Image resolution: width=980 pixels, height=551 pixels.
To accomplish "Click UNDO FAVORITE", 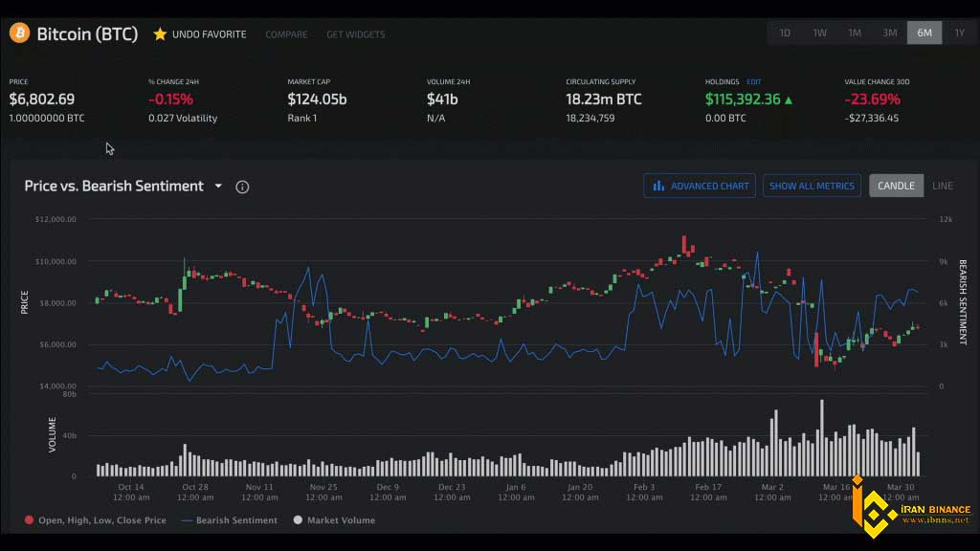I will point(210,34).
